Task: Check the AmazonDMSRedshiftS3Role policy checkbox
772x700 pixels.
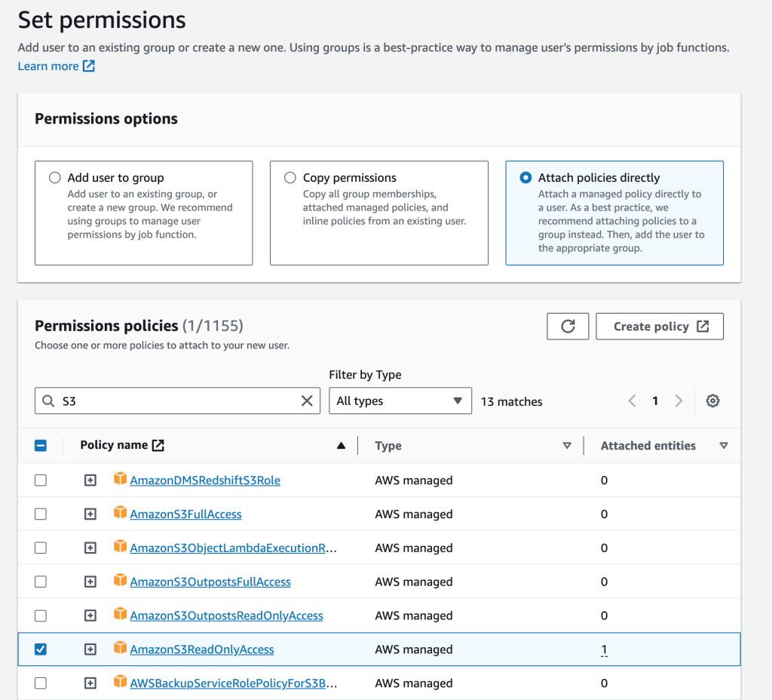Action: [40, 480]
